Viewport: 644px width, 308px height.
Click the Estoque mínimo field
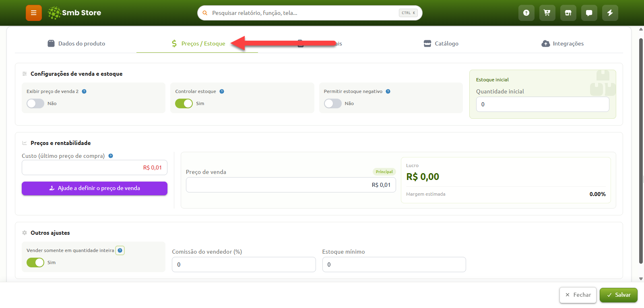click(x=394, y=265)
